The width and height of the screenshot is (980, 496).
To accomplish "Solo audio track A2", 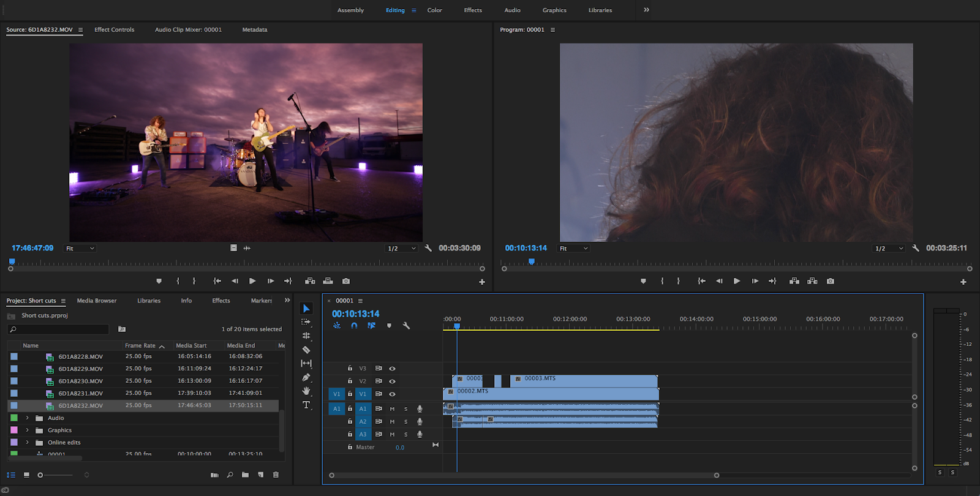I will coord(405,421).
